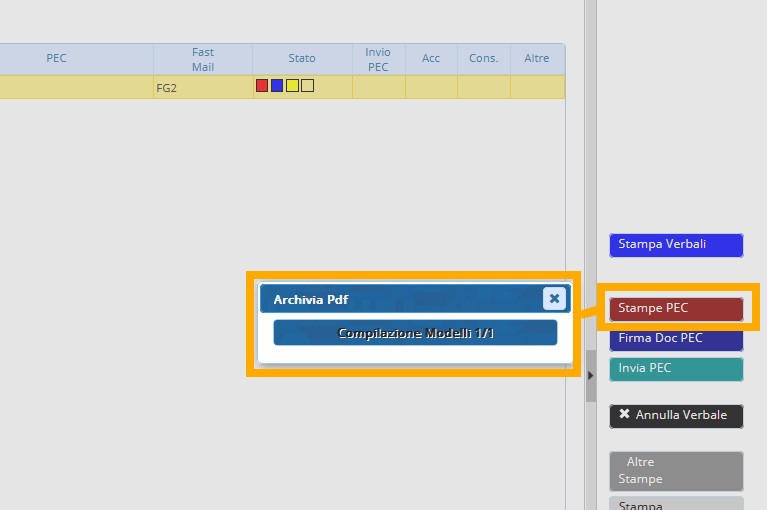
Task: Cancel with the Annulla Verbale button
Action: point(676,415)
